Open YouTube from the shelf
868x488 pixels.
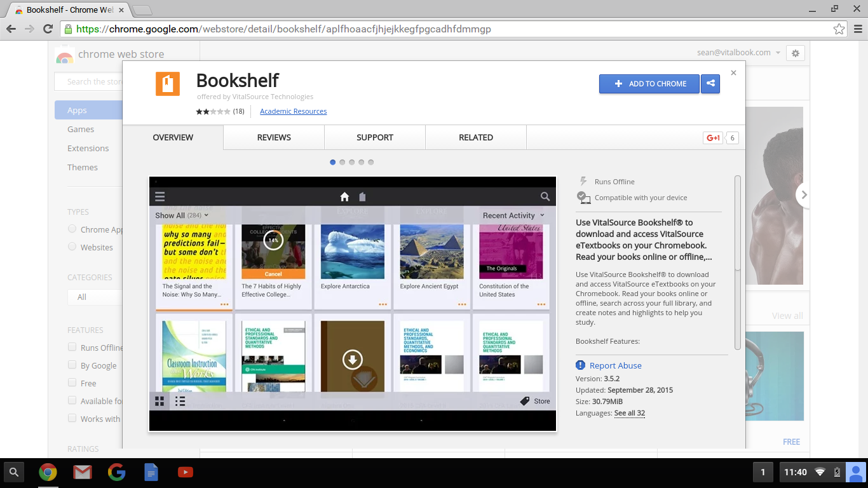pos(185,472)
